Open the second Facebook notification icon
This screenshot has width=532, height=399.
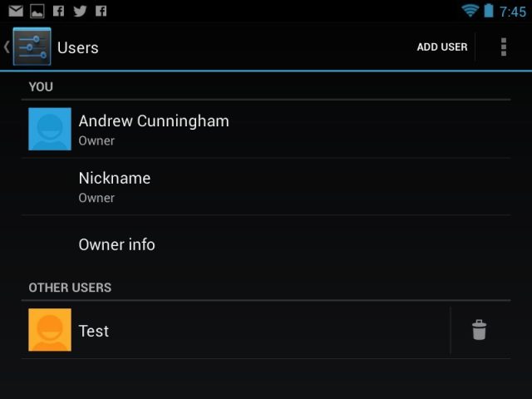101,11
